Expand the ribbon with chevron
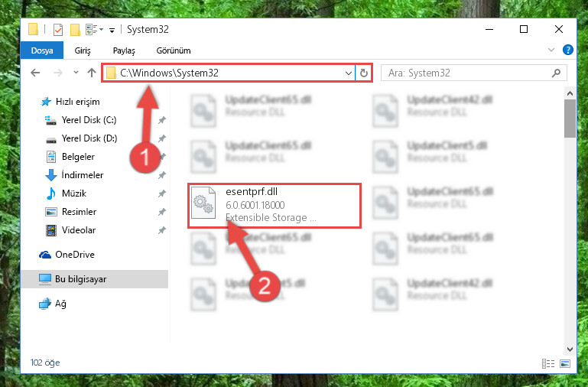 (551, 50)
